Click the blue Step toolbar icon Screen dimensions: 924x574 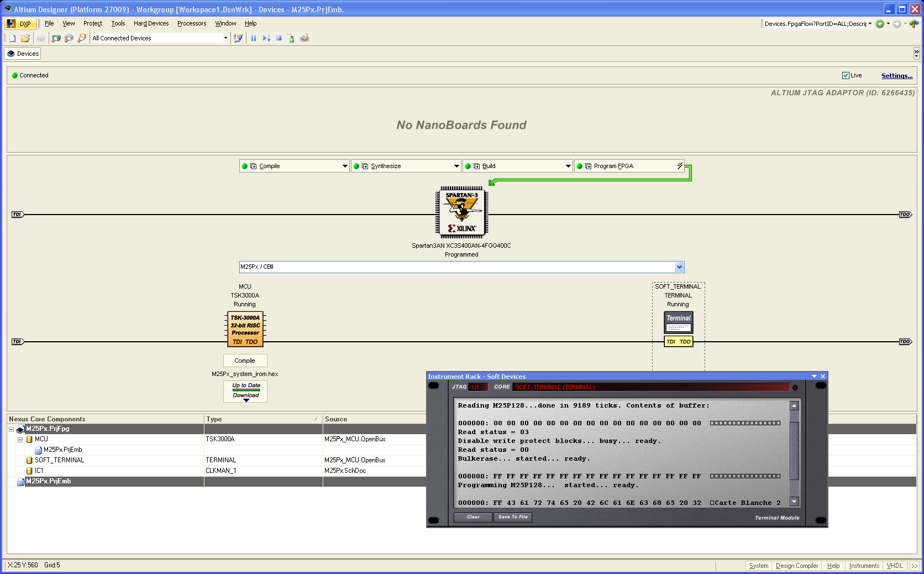[x=266, y=38]
